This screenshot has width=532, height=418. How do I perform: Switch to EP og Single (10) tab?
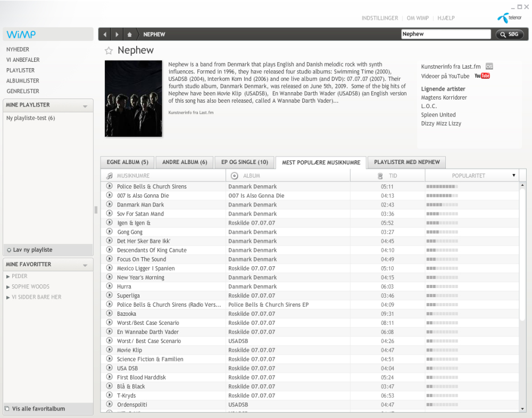244,162
